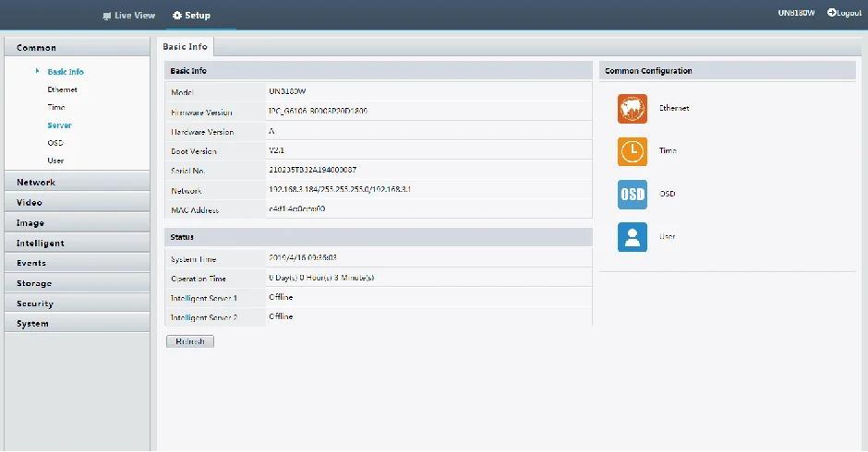This screenshot has width=868, height=452.
Task: Click the UNB180W username in header
Action: pos(796,13)
